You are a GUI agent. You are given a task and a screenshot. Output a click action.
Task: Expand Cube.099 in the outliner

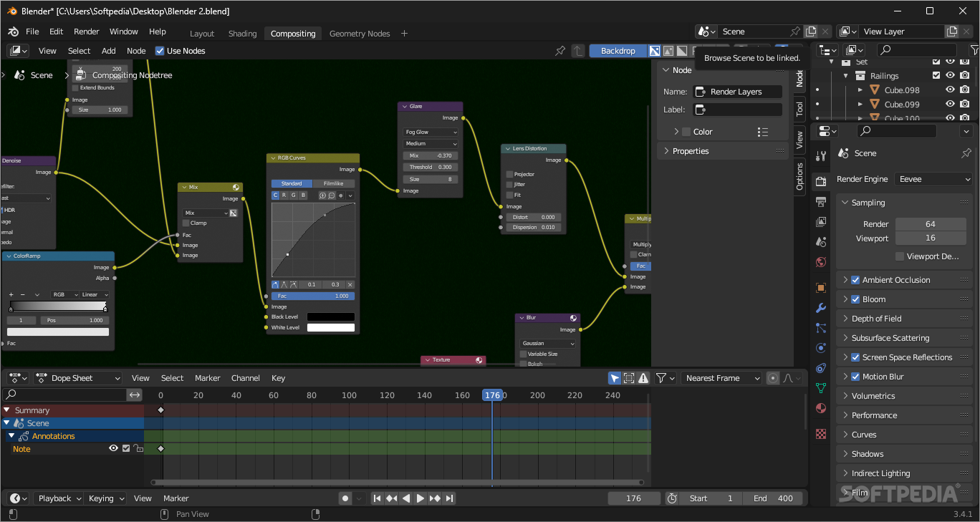click(860, 105)
